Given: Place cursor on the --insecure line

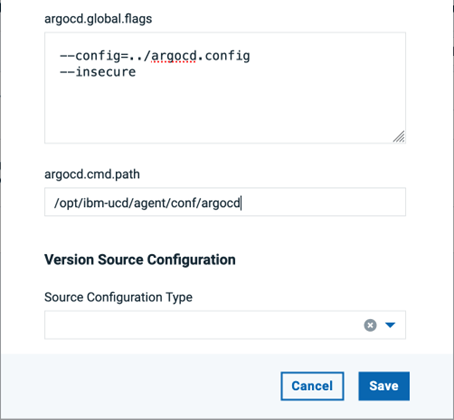Looking at the screenshot, I should (98, 72).
